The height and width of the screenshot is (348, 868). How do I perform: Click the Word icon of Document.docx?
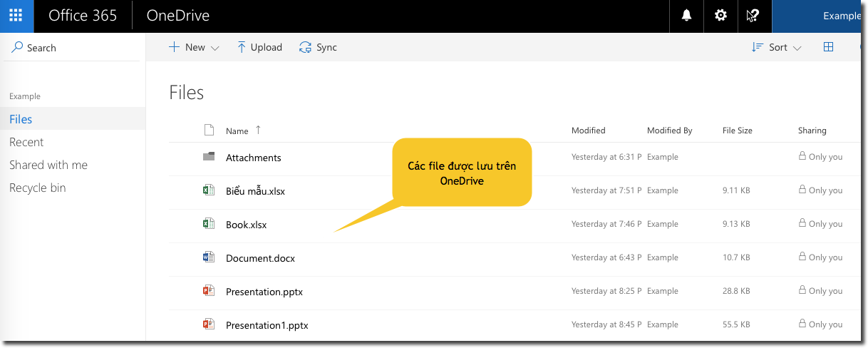[x=208, y=257]
